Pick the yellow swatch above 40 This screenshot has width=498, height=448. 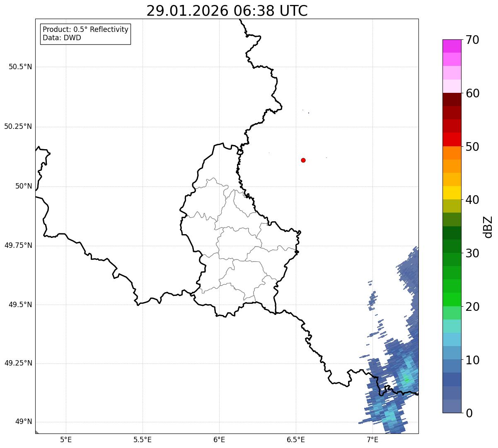coord(452,193)
